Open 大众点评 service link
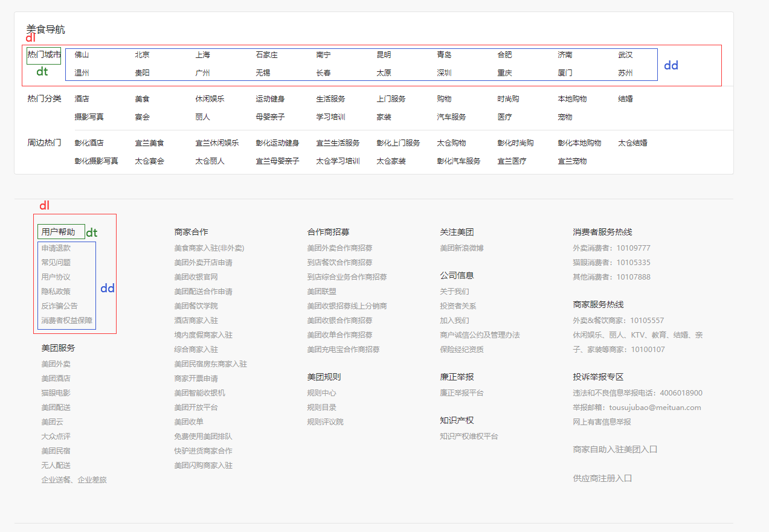The width and height of the screenshot is (769, 532). point(56,437)
